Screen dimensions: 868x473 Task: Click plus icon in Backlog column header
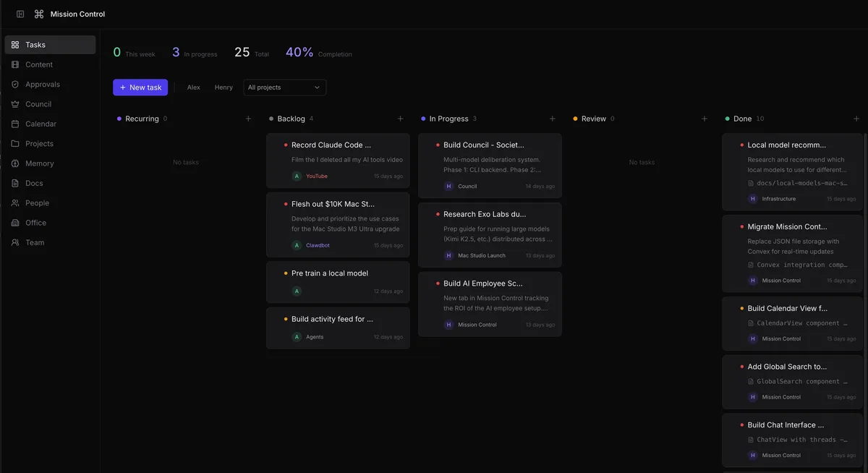[400, 119]
